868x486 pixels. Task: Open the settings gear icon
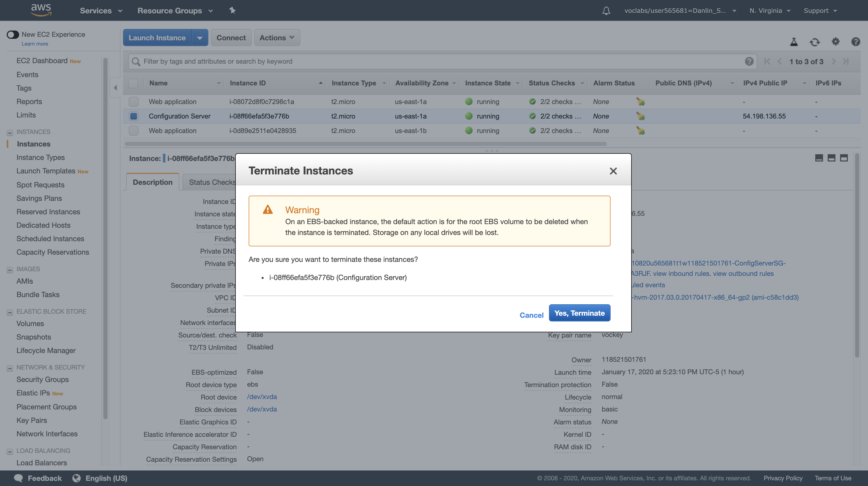pos(835,42)
